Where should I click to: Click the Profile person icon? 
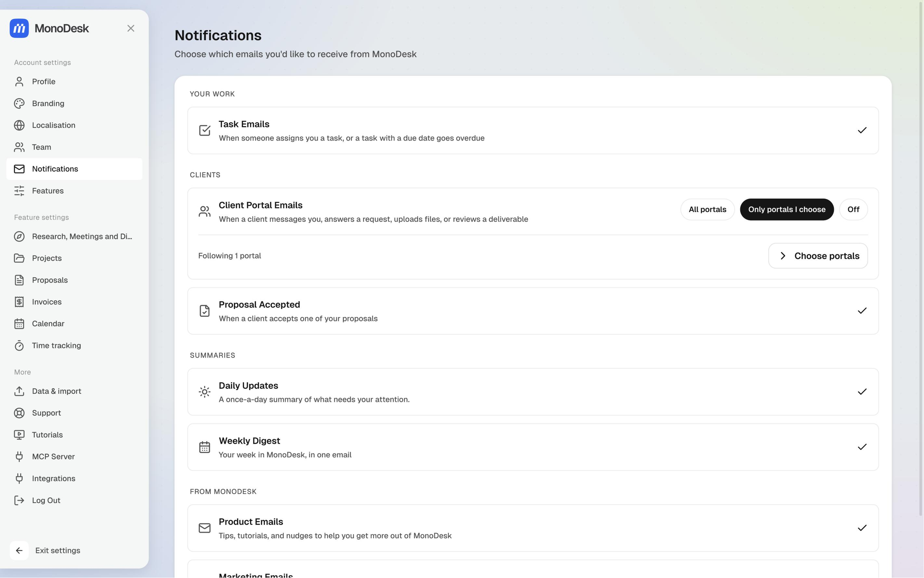point(19,82)
